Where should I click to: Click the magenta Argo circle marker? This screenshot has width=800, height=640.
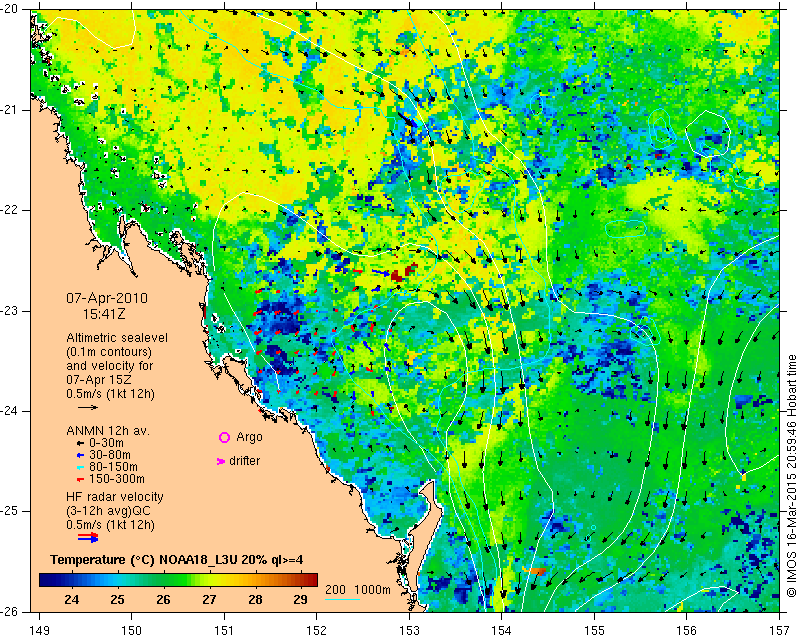point(224,437)
